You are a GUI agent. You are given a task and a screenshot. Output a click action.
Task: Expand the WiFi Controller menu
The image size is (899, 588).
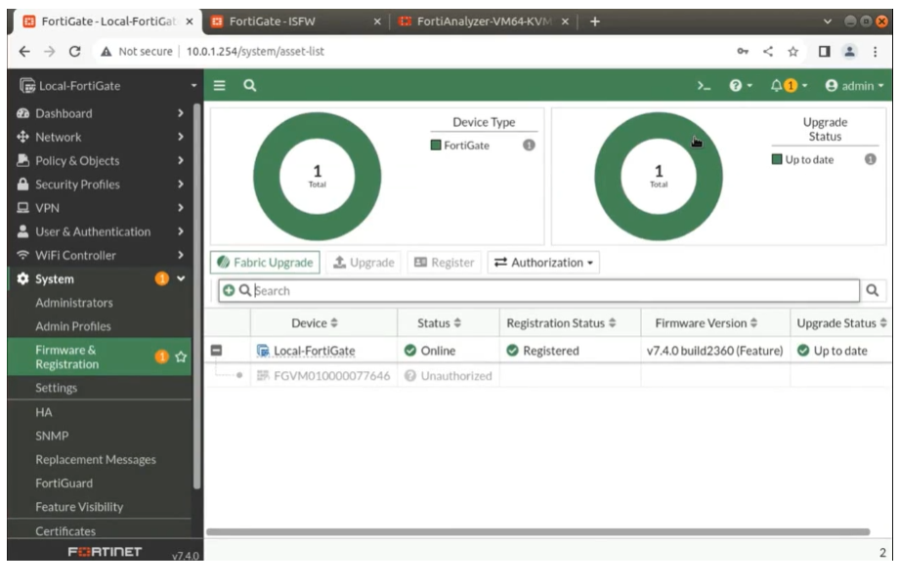(x=101, y=255)
